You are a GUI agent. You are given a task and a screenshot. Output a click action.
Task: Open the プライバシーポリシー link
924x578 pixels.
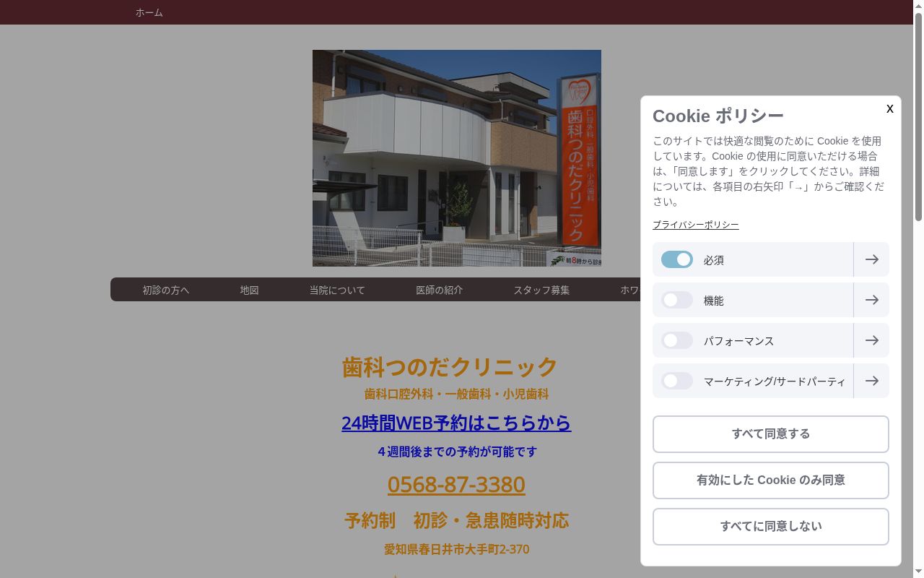click(696, 225)
